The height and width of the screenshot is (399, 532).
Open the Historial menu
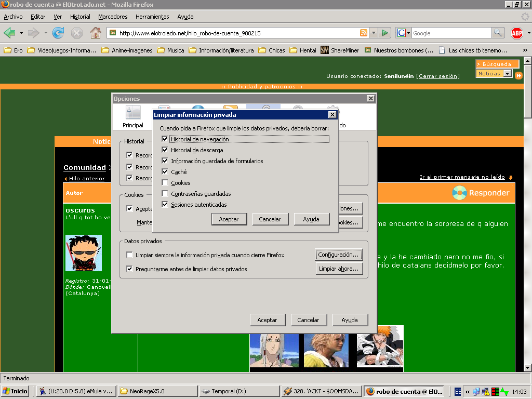[80, 17]
